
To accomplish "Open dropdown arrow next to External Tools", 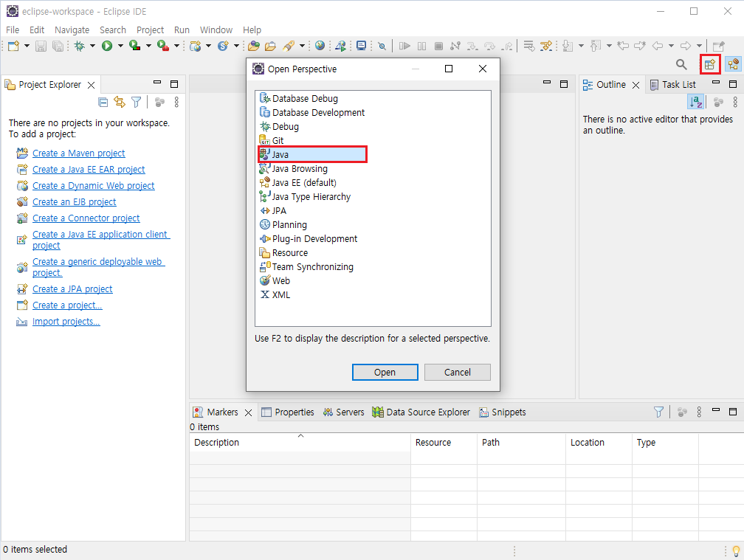I will coord(176,46).
